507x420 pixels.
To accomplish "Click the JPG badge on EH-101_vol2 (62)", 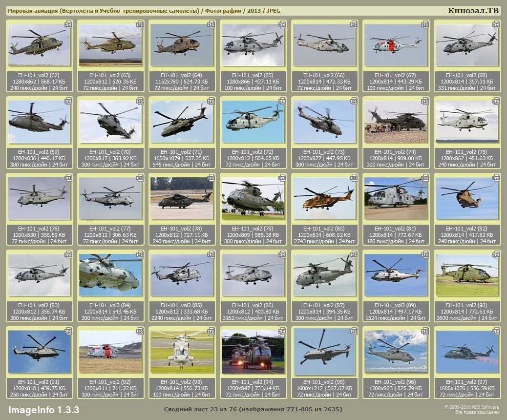I will pos(68,24).
